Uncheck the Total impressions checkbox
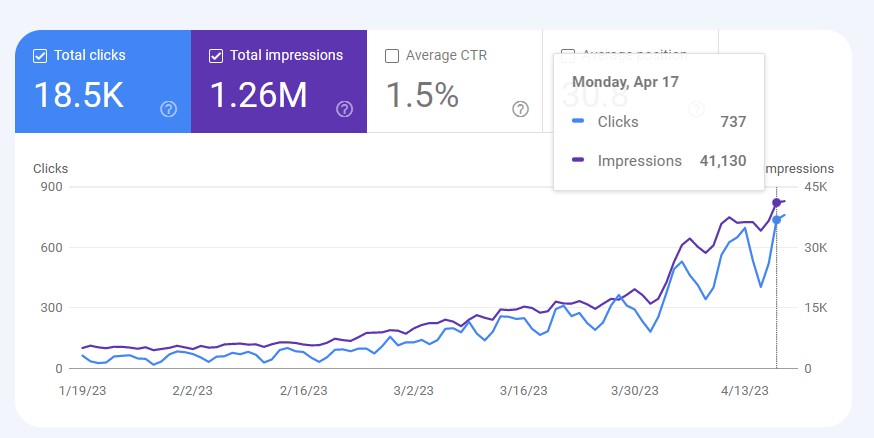Image resolution: width=874 pixels, height=438 pixels. pos(216,56)
